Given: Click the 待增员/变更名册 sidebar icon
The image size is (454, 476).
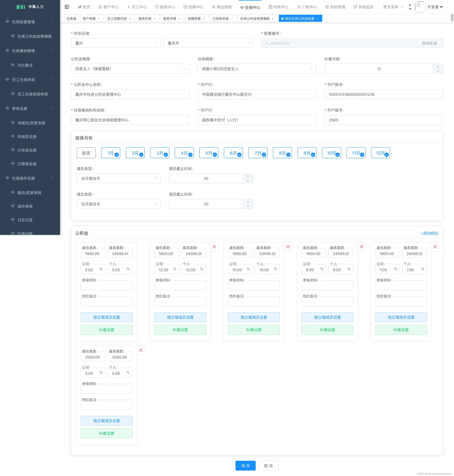Looking at the screenshot, I should pyautogui.click(x=13, y=123).
